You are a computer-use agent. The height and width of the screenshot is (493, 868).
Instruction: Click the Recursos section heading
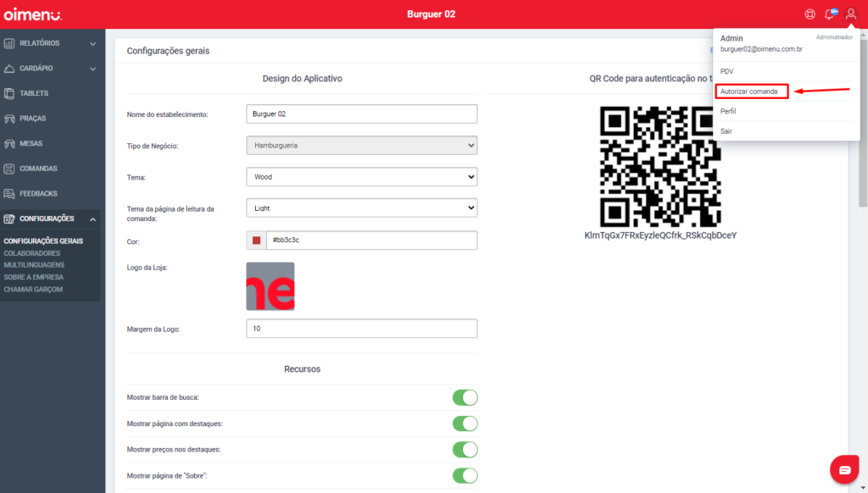(303, 369)
